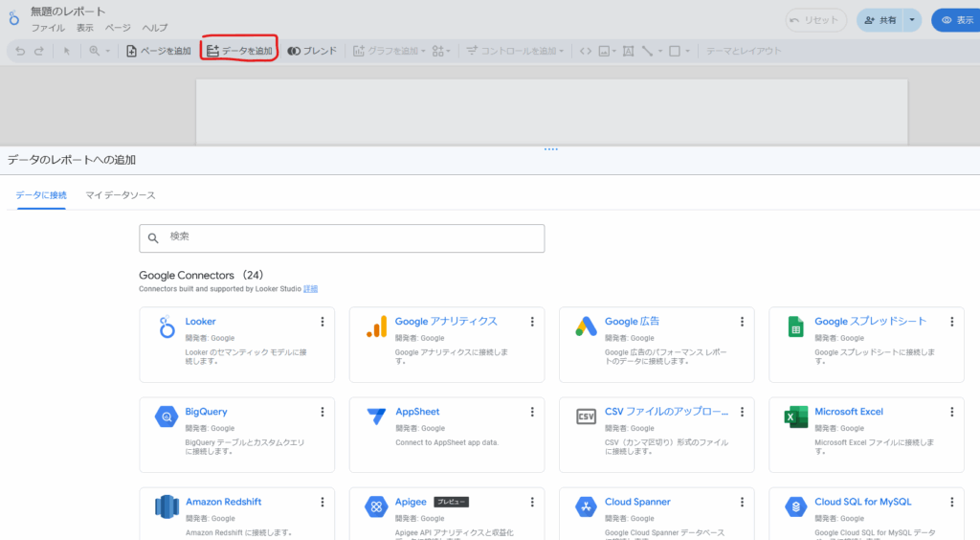Image resolution: width=980 pixels, height=540 pixels.
Task: Click the データを追加 toolbar button
Action: click(x=239, y=51)
